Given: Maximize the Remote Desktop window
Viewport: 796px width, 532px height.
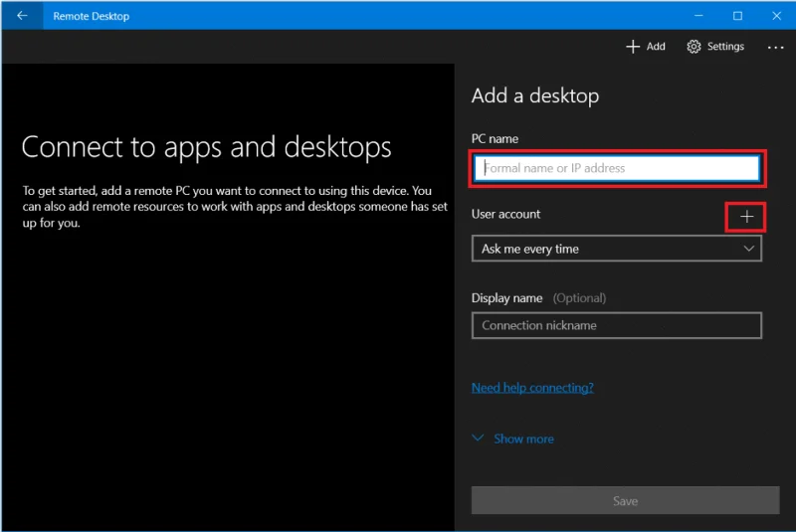Looking at the screenshot, I should click(x=737, y=16).
